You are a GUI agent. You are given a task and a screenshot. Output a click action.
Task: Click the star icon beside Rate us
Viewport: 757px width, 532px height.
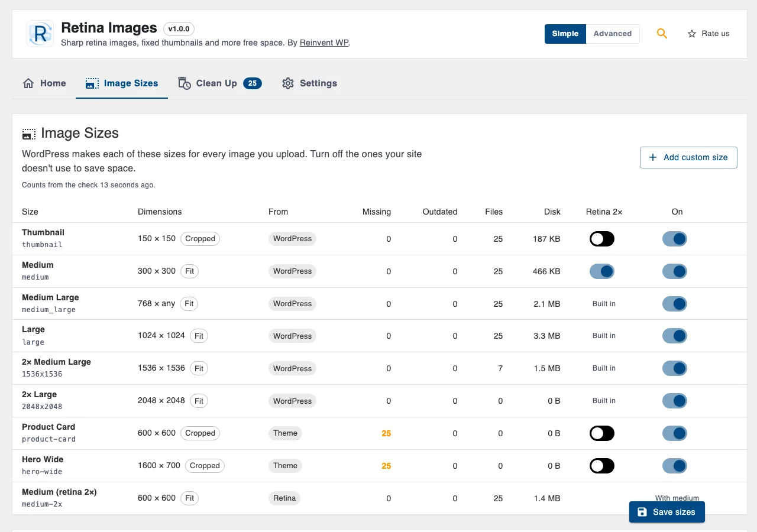[691, 34]
